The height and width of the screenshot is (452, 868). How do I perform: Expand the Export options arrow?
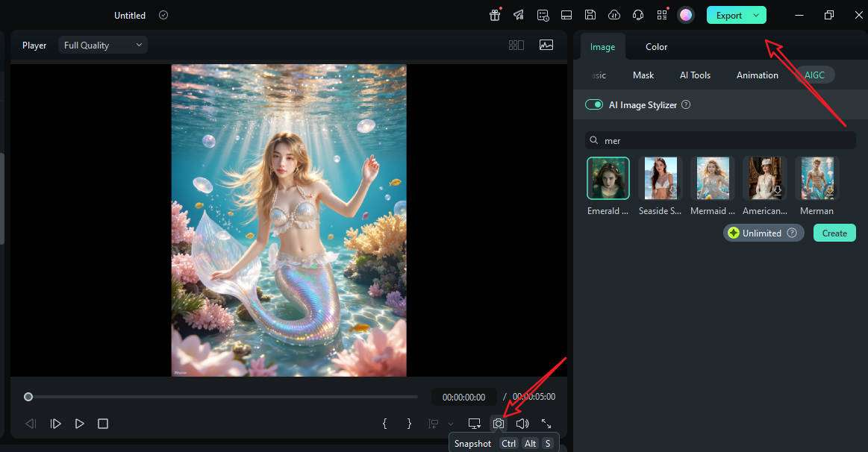756,16
